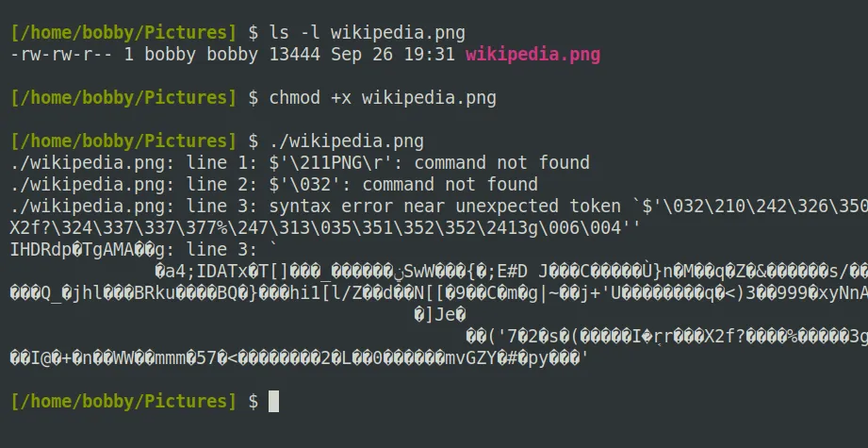This screenshot has width=868, height=448.
Task: Click the $'\032' token on the line 2 error
Action: [x=310, y=185]
